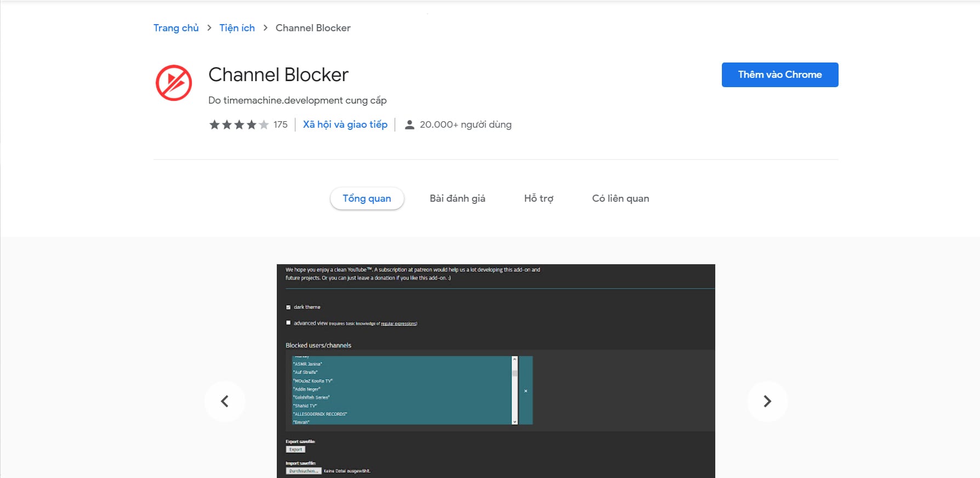Click the 20.000+ người dùng text
980x478 pixels.
pos(465,124)
